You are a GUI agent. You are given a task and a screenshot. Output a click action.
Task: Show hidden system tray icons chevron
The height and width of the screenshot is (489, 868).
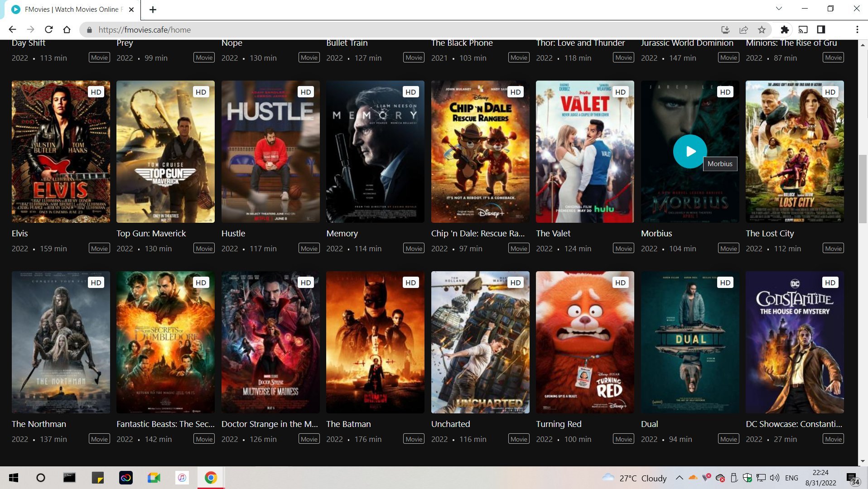click(x=679, y=478)
